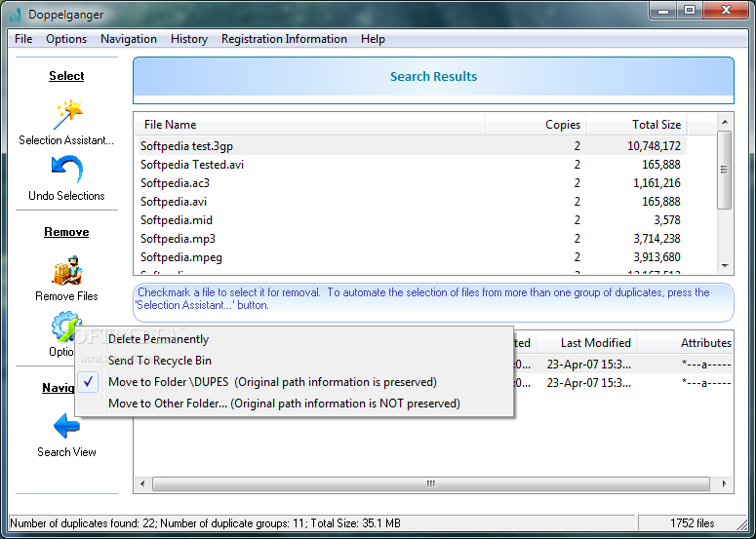Click the Search View label
This screenshot has width=756, height=539.
pos(66,452)
